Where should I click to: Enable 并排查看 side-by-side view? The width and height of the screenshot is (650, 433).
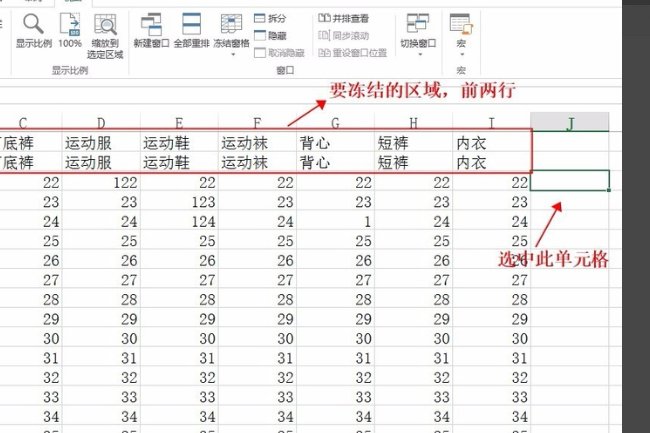(x=343, y=18)
